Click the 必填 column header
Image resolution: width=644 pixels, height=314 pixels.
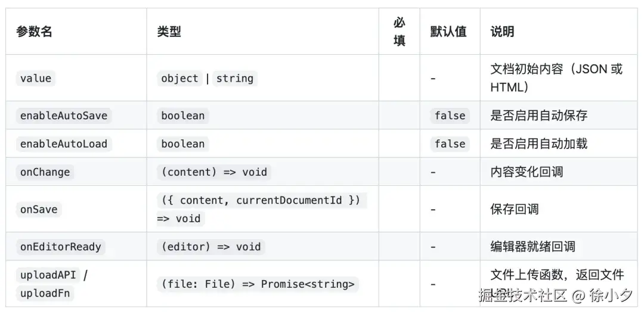(399, 32)
